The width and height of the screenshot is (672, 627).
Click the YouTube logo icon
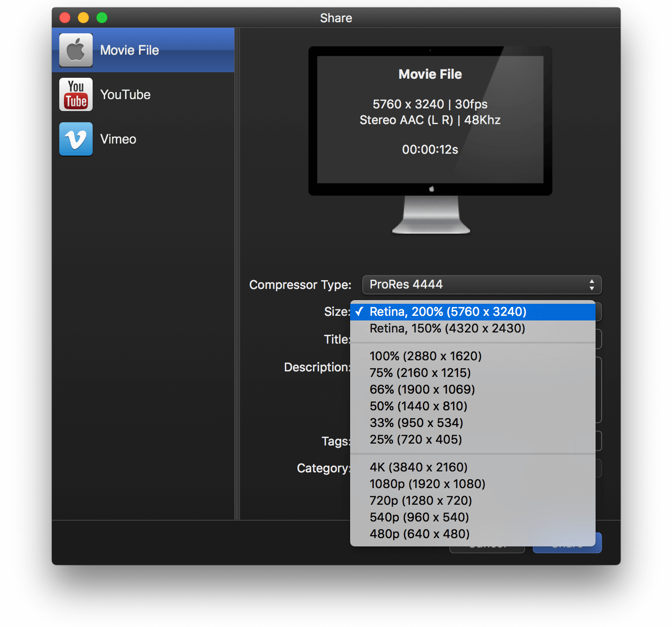click(x=76, y=94)
